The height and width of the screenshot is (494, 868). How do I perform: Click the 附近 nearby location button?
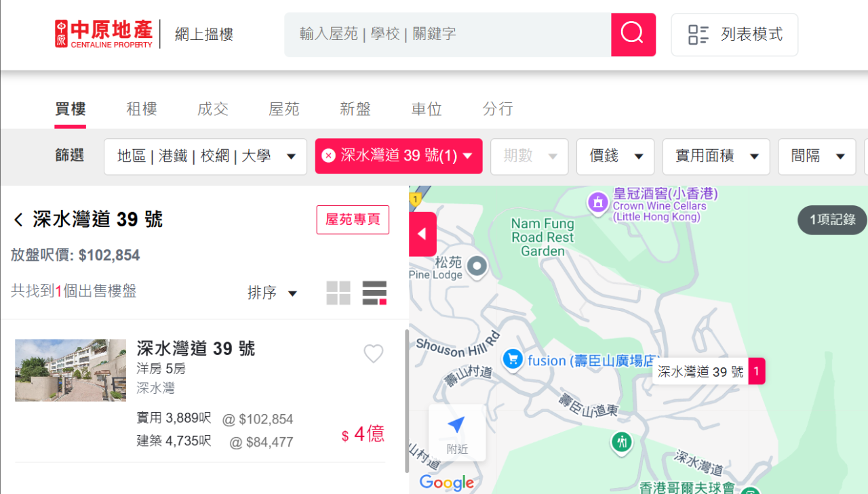pyautogui.click(x=456, y=432)
